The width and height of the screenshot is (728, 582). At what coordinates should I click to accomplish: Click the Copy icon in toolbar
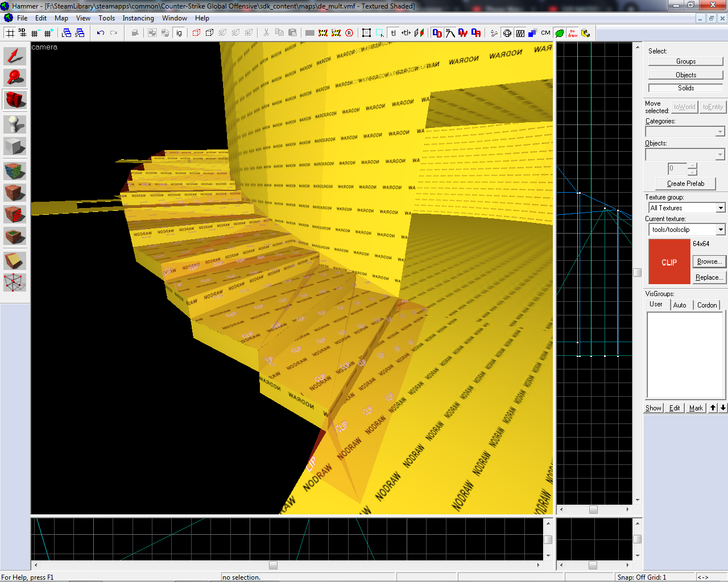pyautogui.click(x=279, y=33)
